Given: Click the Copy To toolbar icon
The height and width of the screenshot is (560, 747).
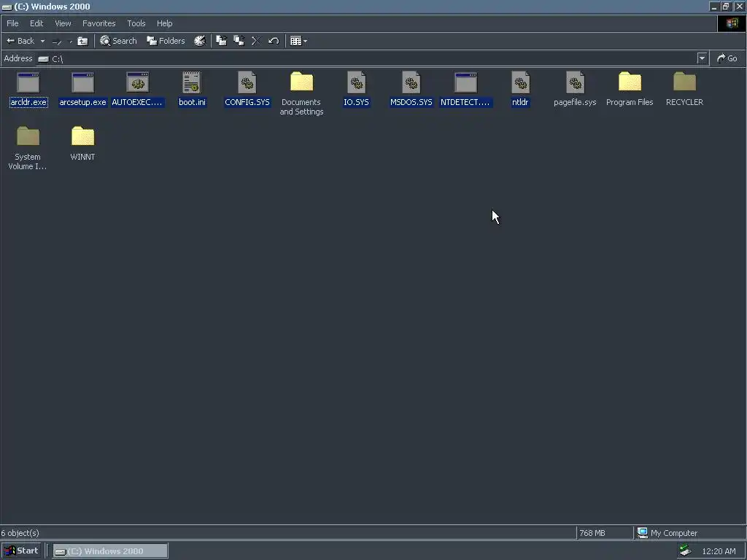Looking at the screenshot, I should point(239,41).
